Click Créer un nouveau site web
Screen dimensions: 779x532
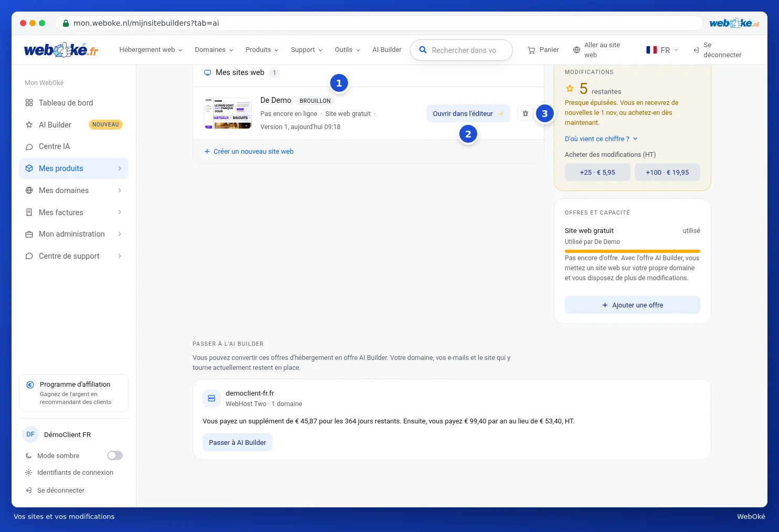[x=249, y=152]
